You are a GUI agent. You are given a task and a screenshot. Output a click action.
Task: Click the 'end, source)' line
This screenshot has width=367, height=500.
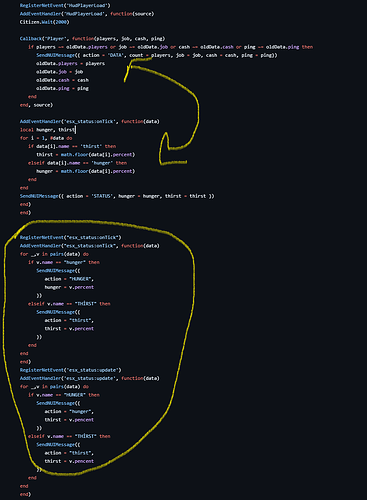point(36,105)
